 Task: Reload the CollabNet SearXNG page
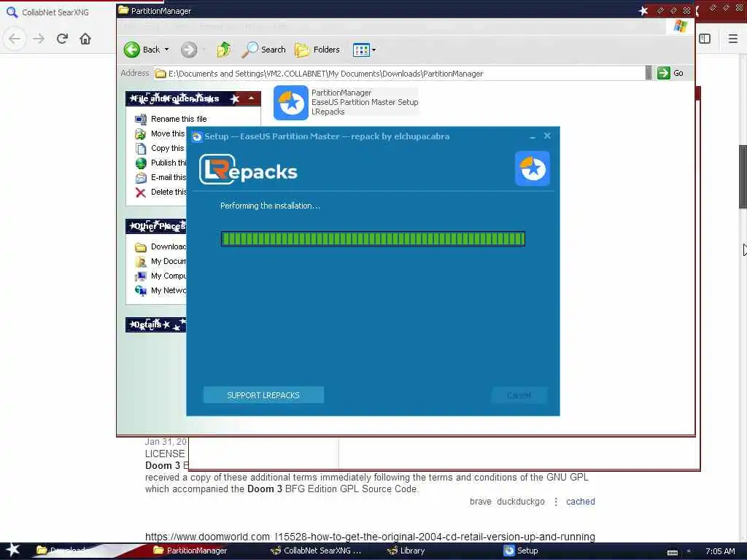click(x=62, y=39)
